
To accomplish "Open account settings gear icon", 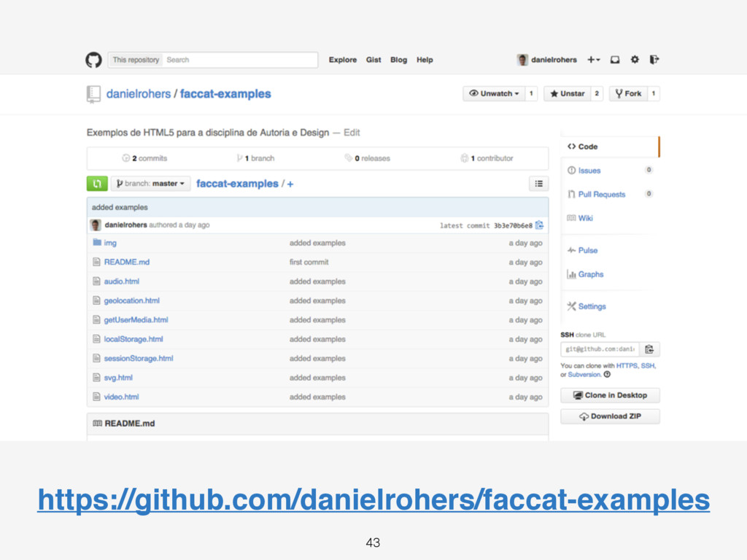I will pos(635,60).
